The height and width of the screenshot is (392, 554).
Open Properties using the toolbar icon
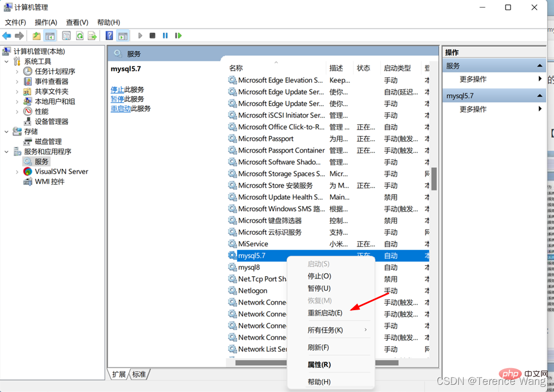click(x=66, y=35)
